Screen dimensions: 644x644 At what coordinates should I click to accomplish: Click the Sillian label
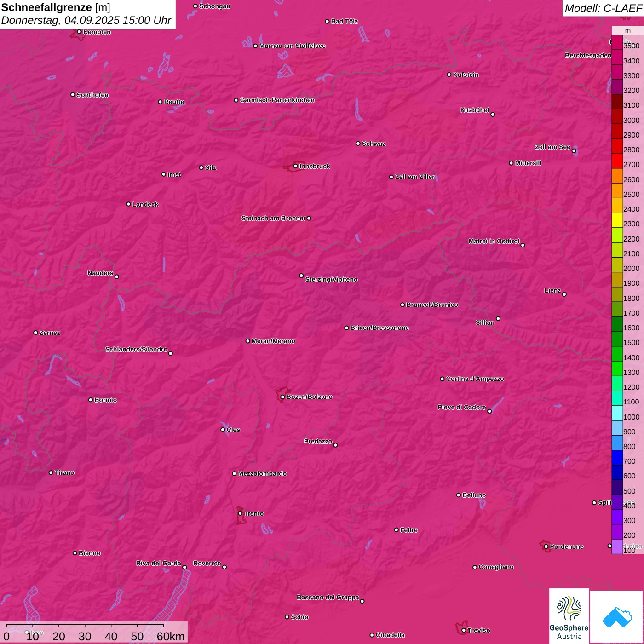click(x=485, y=322)
